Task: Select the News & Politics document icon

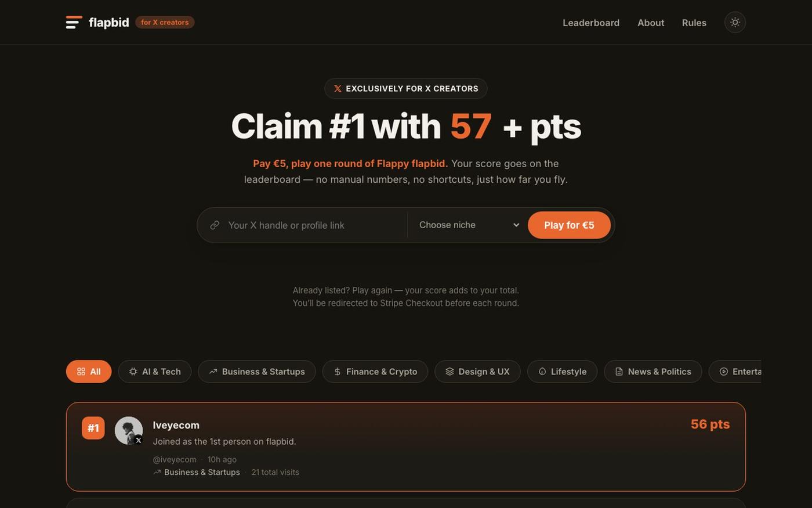Action: (x=619, y=372)
